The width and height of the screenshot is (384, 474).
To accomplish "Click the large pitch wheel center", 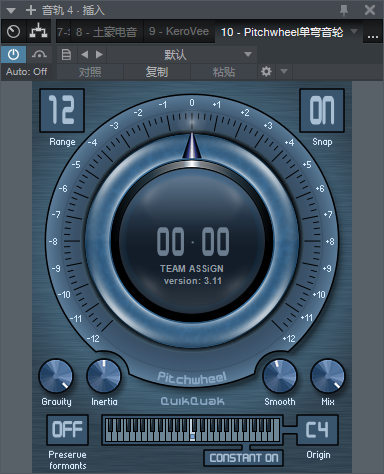I will [192, 240].
